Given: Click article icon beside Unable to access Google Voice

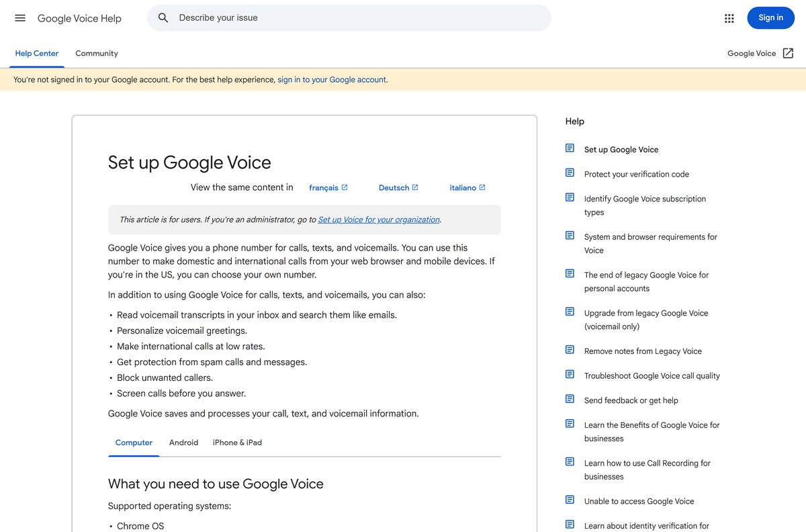Looking at the screenshot, I should click(570, 500).
